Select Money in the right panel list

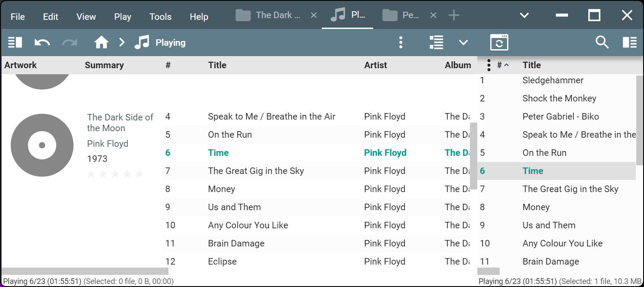[x=536, y=207]
